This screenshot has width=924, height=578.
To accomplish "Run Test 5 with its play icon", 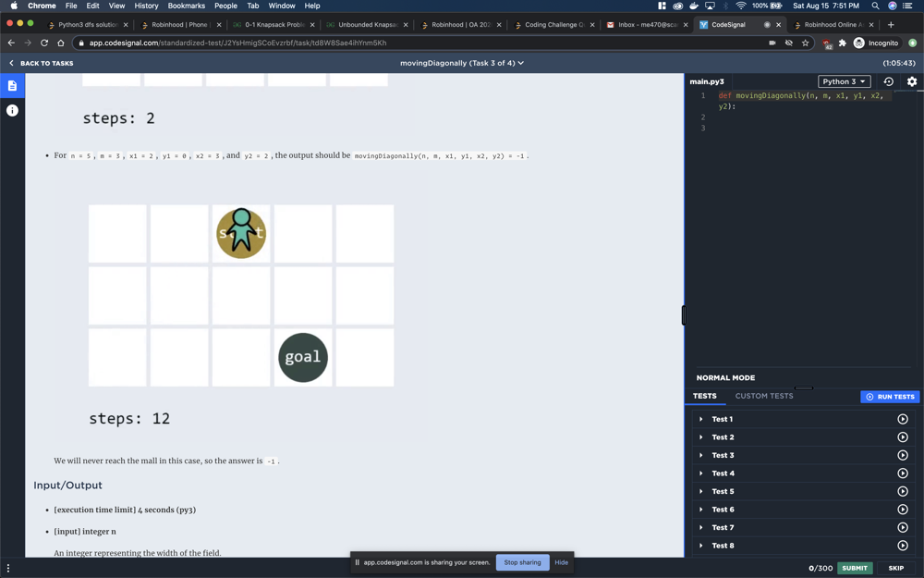I will pyautogui.click(x=902, y=491).
